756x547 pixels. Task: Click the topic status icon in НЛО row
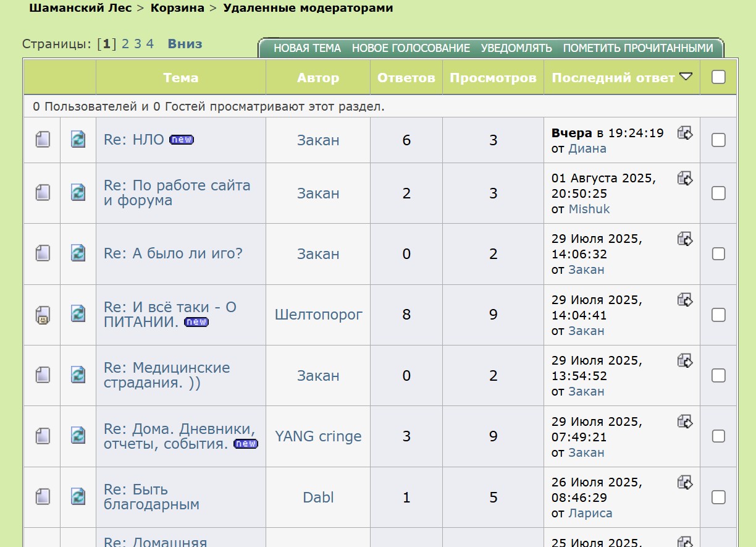(42, 139)
